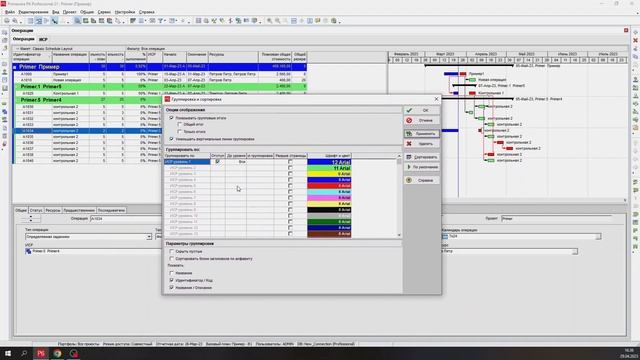Switch to the ИСР tab

43,40
